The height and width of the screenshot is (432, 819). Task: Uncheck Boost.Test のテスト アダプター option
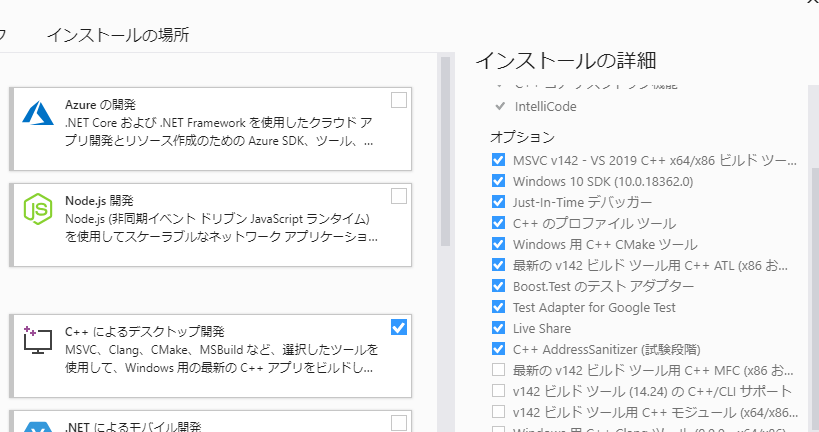(498, 286)
